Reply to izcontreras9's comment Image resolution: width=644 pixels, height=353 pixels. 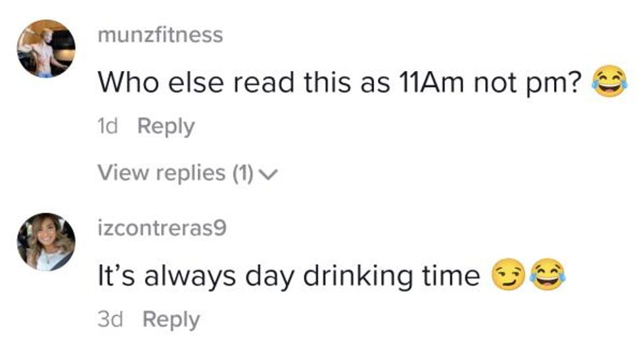(171, 319)
